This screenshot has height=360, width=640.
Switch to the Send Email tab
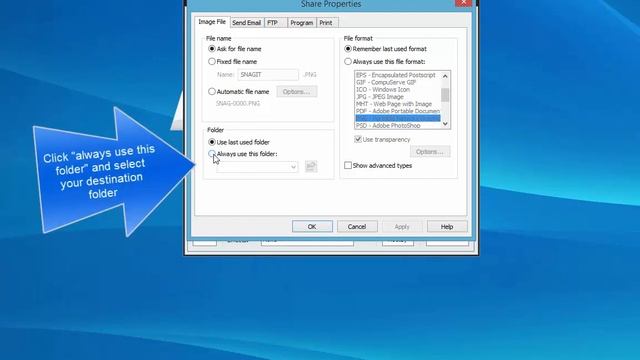[247, 23]
